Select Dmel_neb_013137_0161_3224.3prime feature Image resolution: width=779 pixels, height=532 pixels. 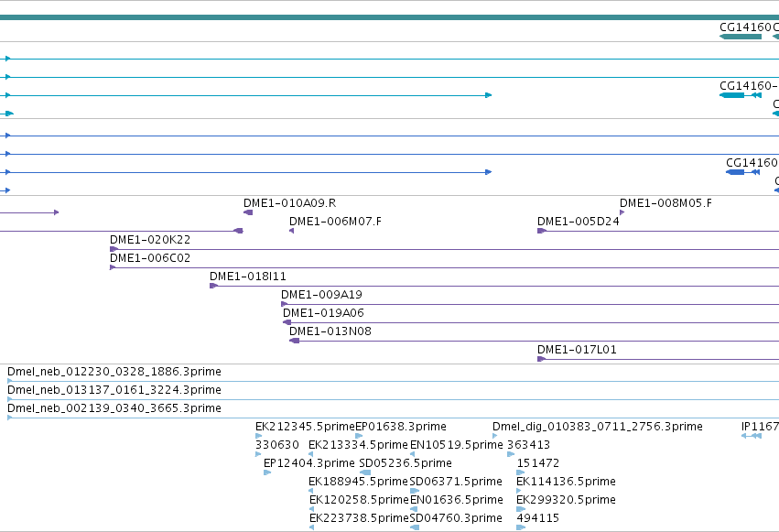[x=114, y=390]
